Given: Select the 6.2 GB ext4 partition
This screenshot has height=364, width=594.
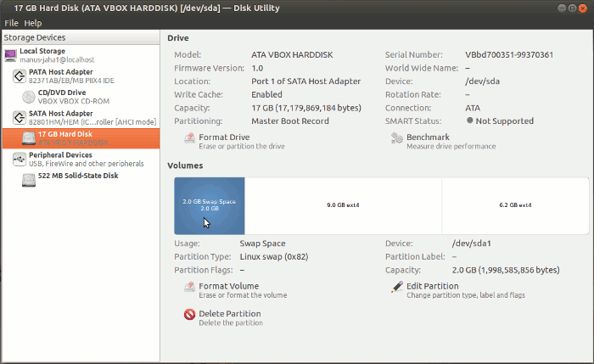Looking at the screenshot, I should 515,205.
